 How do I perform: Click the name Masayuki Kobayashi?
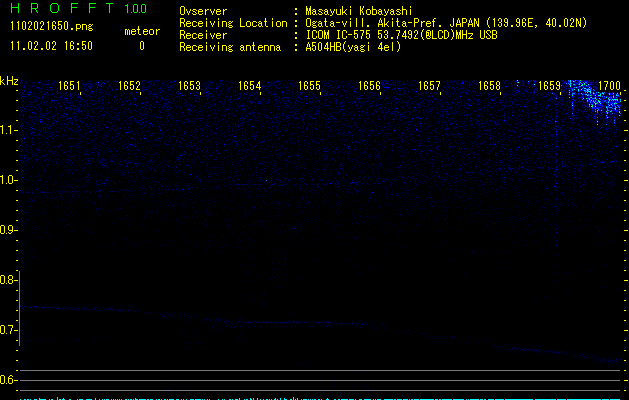pos(359,11)
